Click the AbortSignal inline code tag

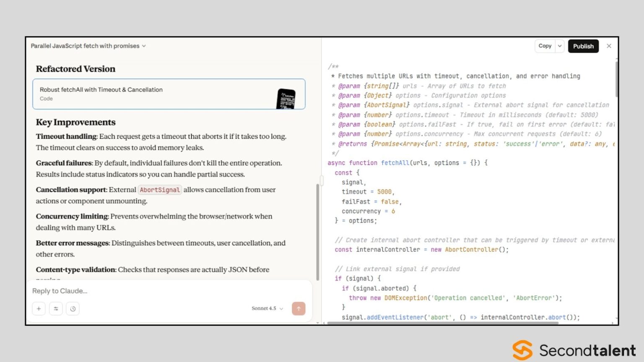point(160,190)
